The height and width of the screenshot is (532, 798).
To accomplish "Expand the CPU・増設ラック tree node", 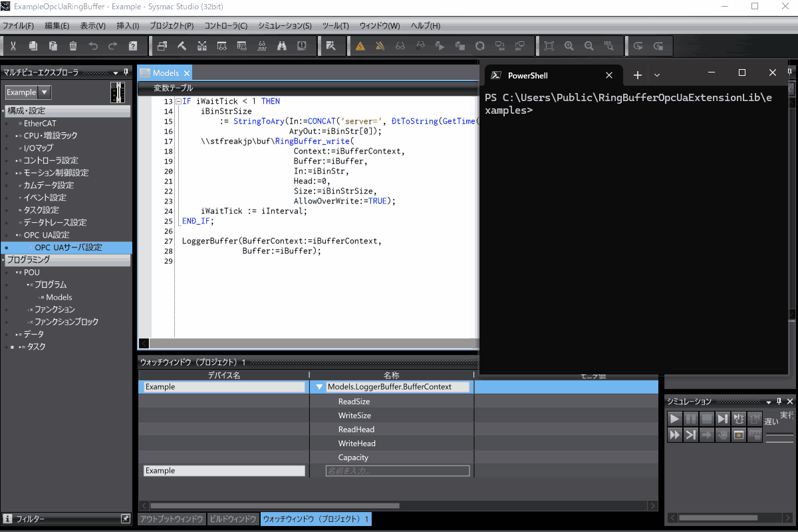I will (x=17, y=136).
